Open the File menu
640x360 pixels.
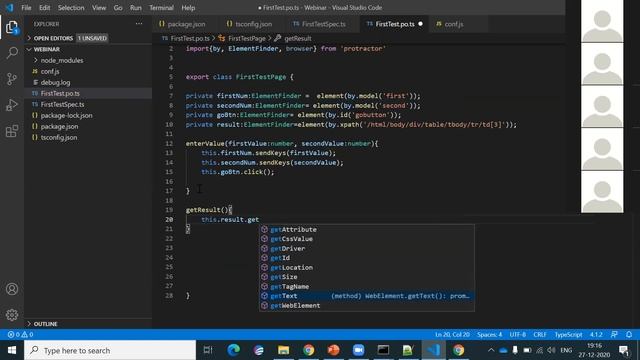click(26, 8)
